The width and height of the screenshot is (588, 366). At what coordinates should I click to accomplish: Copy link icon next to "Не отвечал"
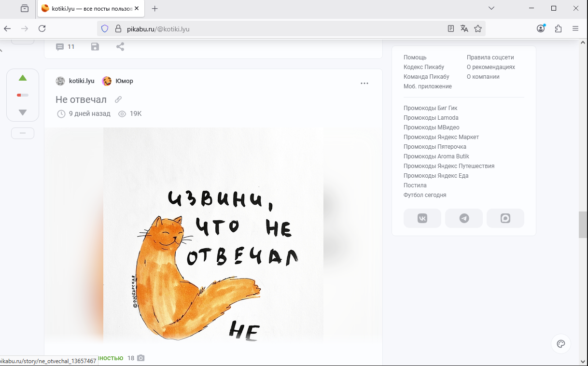(118, 99)
